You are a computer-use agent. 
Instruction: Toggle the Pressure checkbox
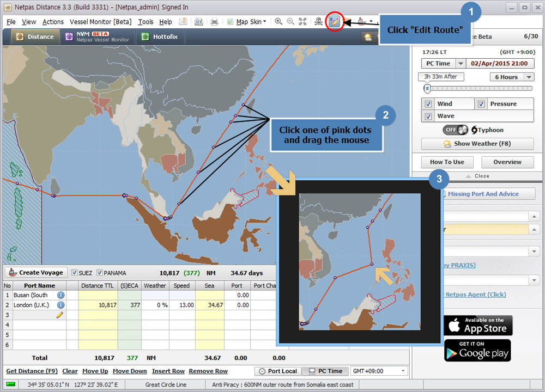tap(481, 104)
